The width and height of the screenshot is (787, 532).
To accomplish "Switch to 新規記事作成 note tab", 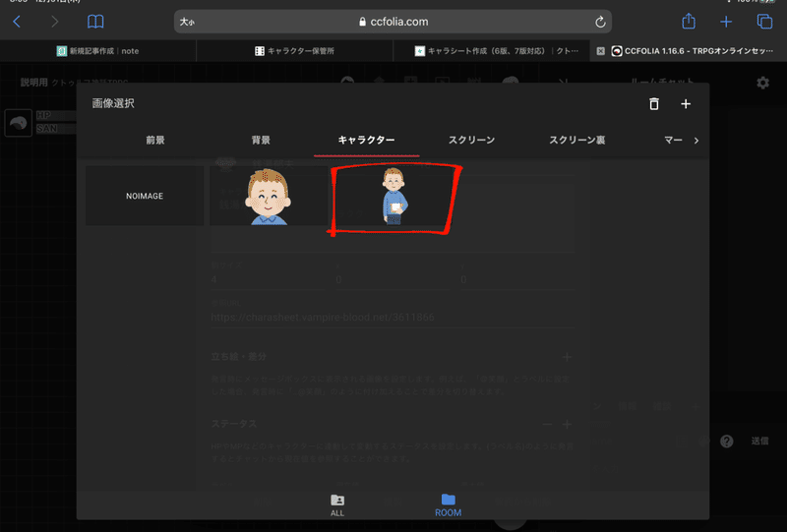I will pos(97,51).
